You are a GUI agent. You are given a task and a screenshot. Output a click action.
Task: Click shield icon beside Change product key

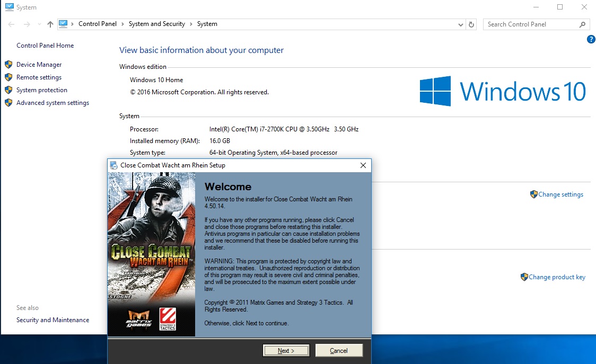tap(524, 277)
